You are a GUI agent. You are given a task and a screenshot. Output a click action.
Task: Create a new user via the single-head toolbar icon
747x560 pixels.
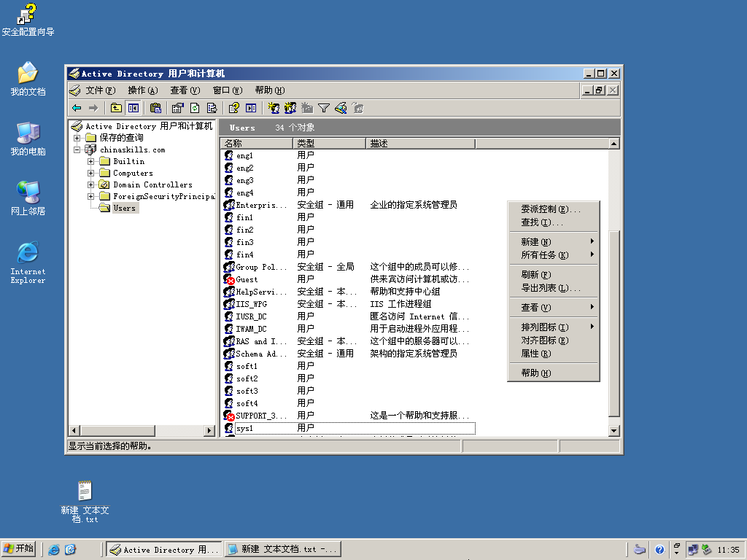point(274,108)
